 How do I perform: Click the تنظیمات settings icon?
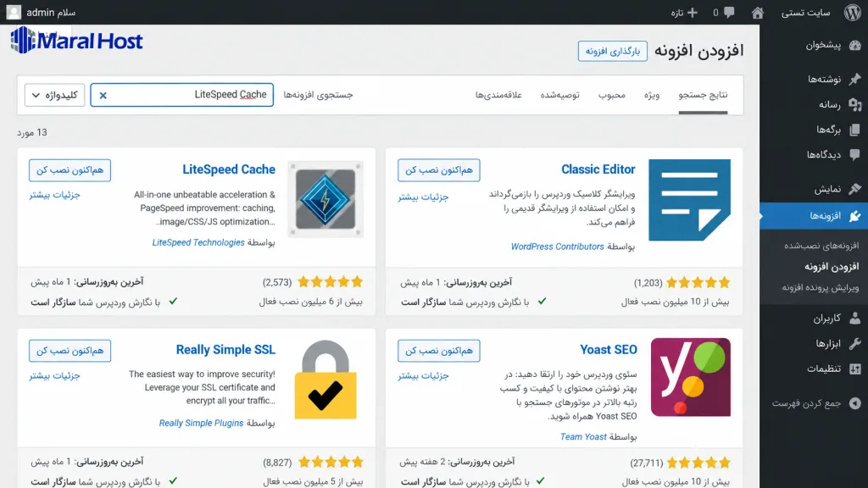pos(854,369)
